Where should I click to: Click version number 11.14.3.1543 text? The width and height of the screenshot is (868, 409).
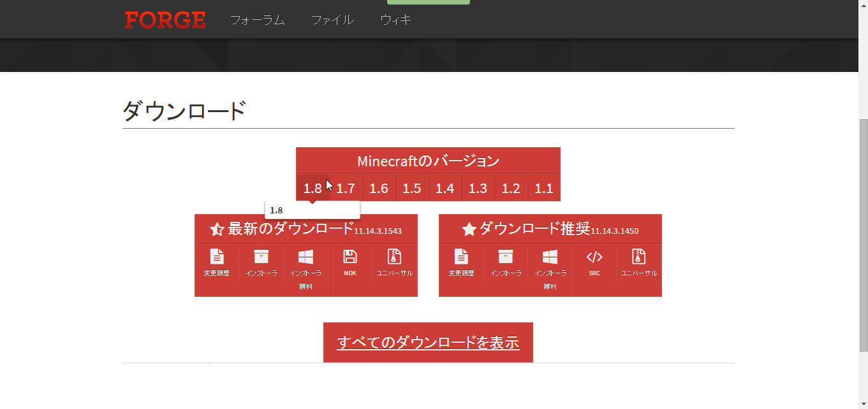[378, 231]
